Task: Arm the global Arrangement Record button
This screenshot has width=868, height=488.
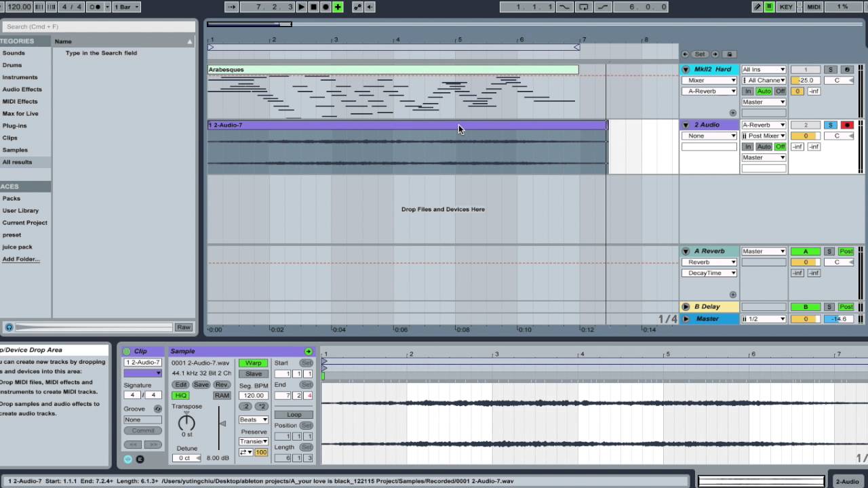Action: point(325,7)
